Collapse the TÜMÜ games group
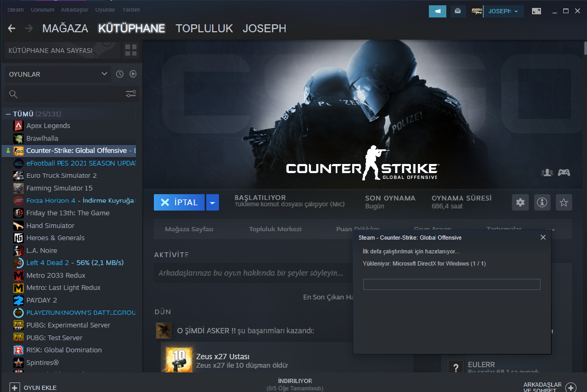Viewport: 587px width, 392px height. pyautogui.click(x=8, y=114)
